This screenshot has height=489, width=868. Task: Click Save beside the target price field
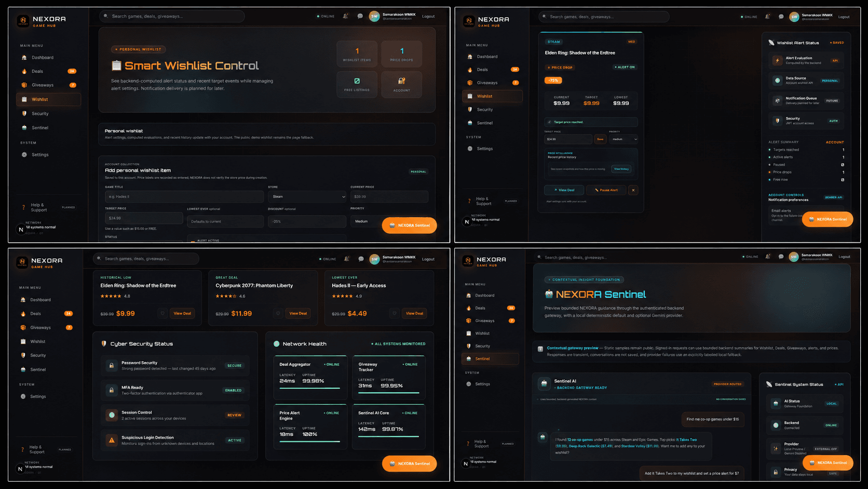(600, 139)
